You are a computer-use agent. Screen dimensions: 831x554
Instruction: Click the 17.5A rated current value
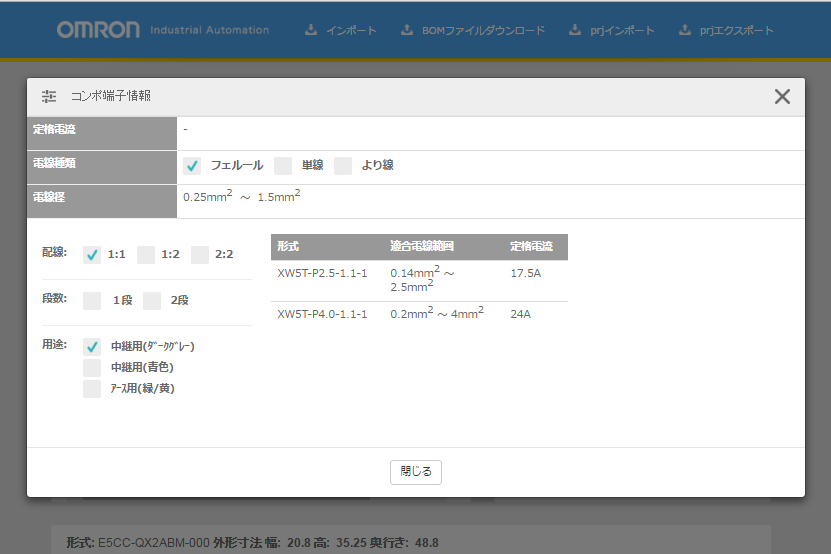(526, 274)
